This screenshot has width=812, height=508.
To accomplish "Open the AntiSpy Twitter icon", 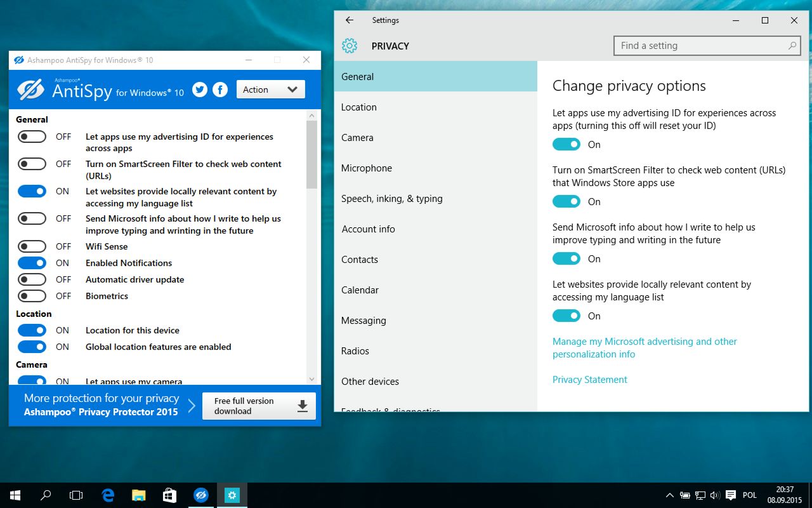I will (x=200, y=90).
